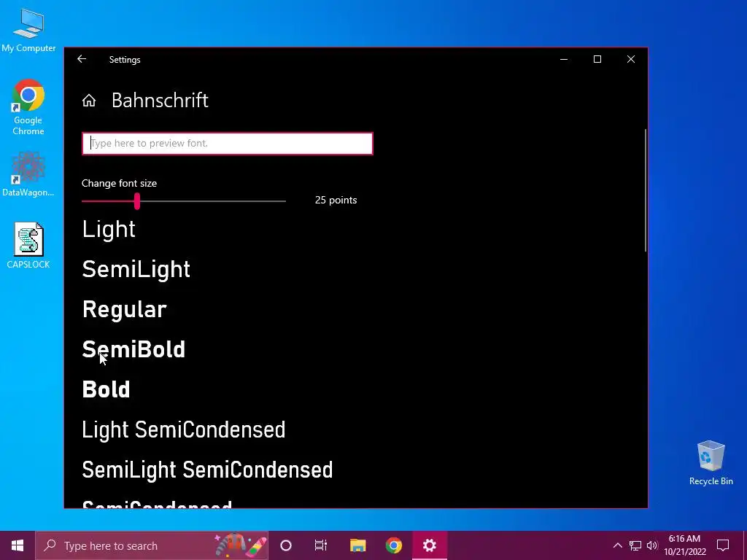Select the Light SemiCondensed sample

[183, 429]
